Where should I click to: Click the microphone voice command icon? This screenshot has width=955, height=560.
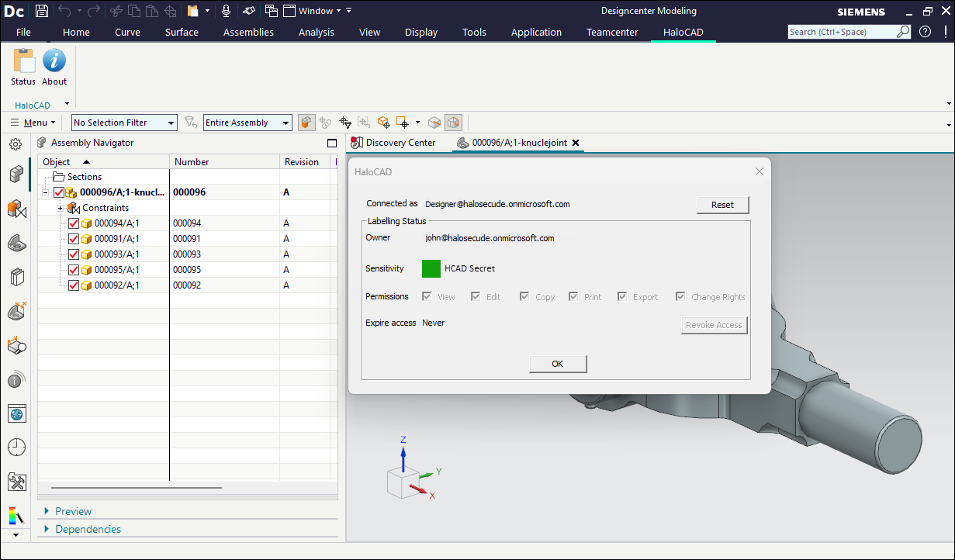[226, 11]
